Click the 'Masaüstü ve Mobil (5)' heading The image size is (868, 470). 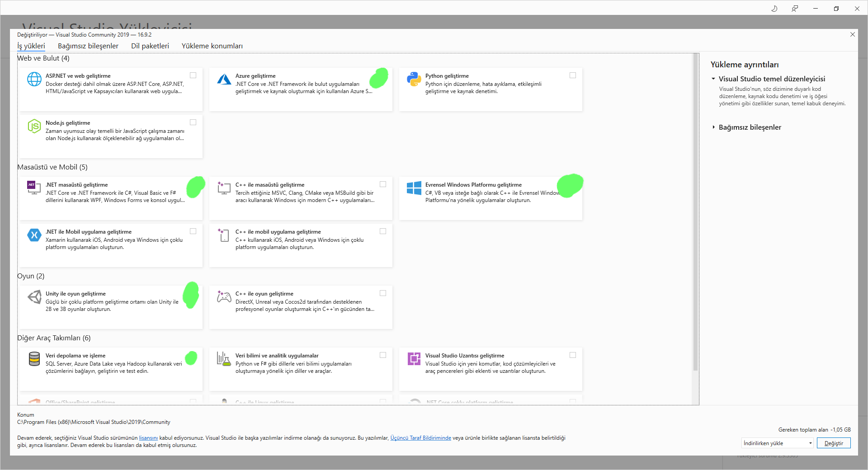click(52, 167)
